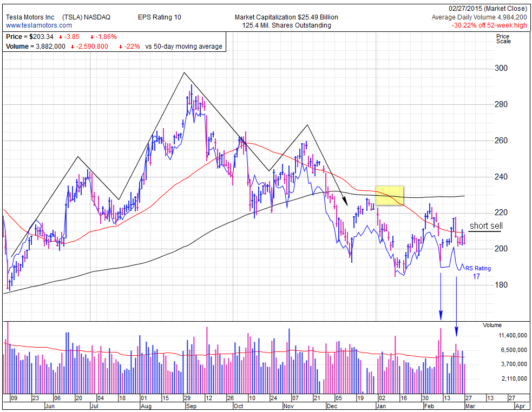This screenshot has height=412, width=532.
Task: Click the Tesla Motors Inc company name
Action: pyautogui.click(x=30, y=17)
